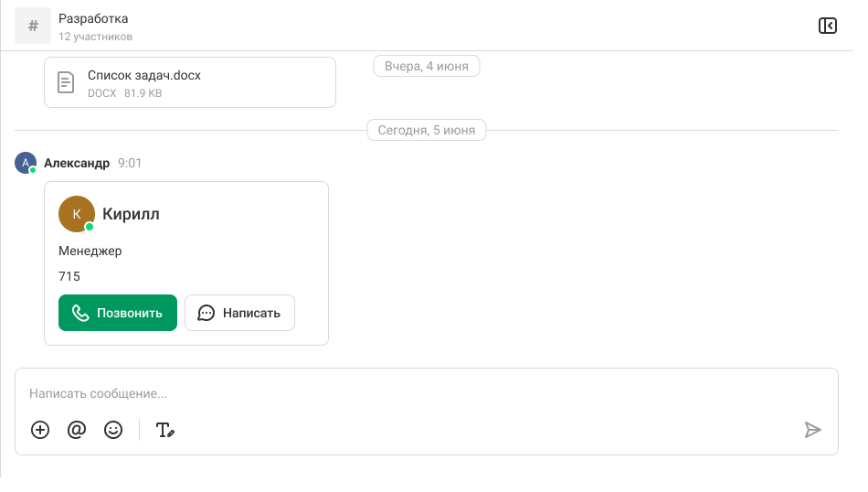Screen dimensions: 868x492
Task: Click the Сегодня, 5 июня date divider
Action: [427, 130]
